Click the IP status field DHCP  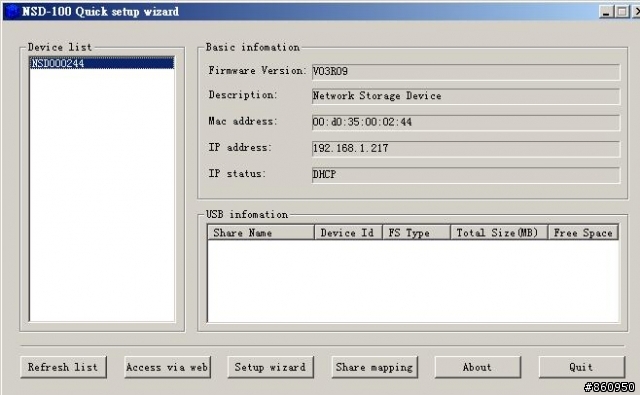click(x=466, y=175)
